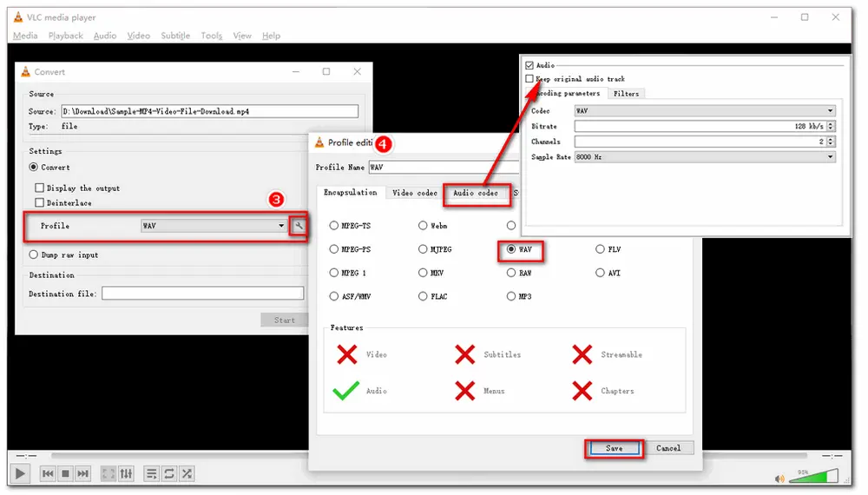Viewport: 868px width, 495px height.
Task: Select MJPEG encapsulation
Action: tap(423, 249)
